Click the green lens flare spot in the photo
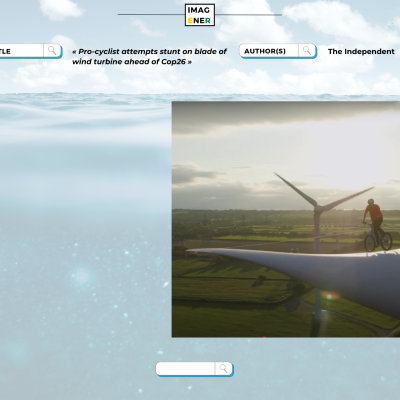This screenshot has height=400, width=400. point(329,296)
